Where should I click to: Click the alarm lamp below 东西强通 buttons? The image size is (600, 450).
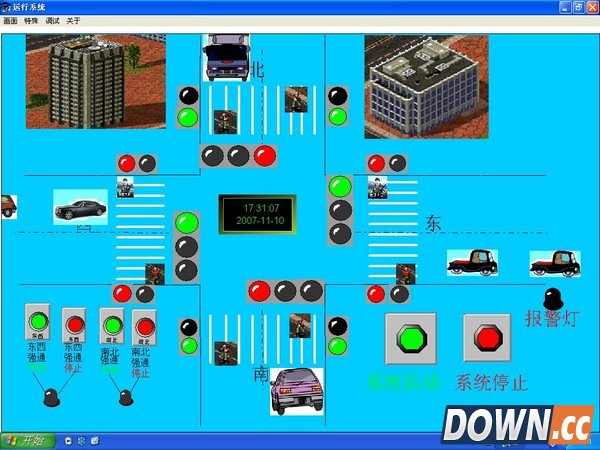pyautogui.click(x=51, y=398)
